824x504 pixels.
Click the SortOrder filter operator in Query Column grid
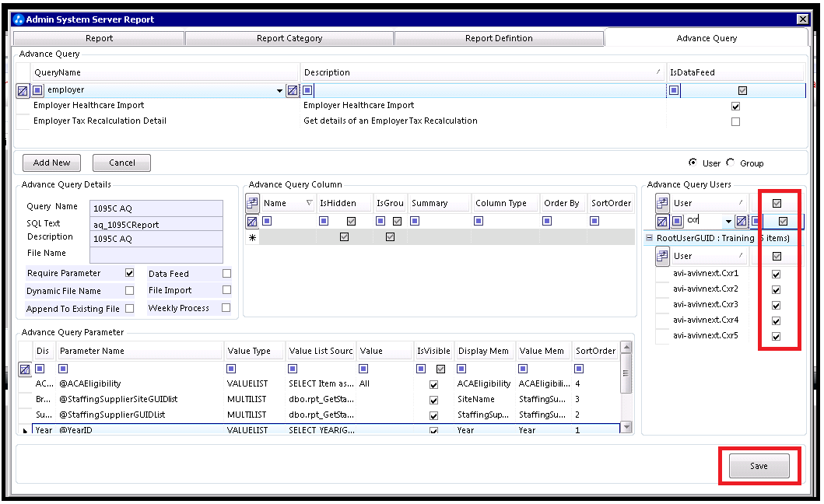[x=594, y=221]
